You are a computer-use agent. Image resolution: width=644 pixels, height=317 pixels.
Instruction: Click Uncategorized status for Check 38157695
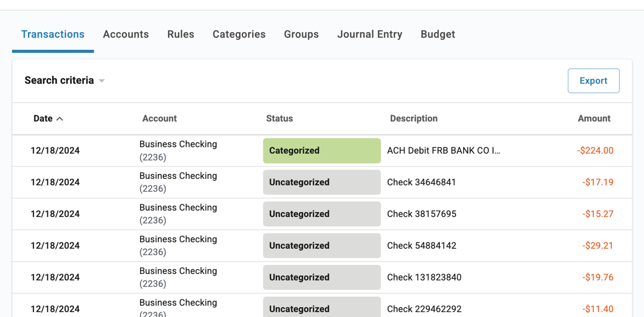click(321, 214)
